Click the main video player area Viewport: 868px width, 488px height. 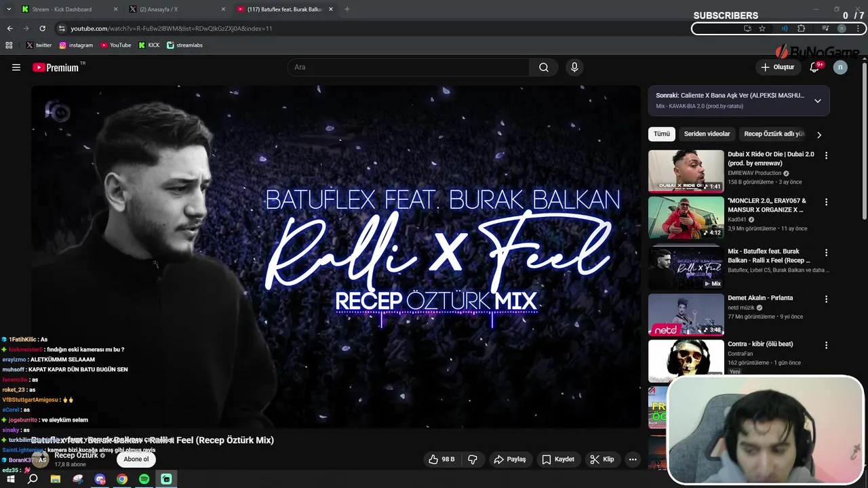pos(336,256)
